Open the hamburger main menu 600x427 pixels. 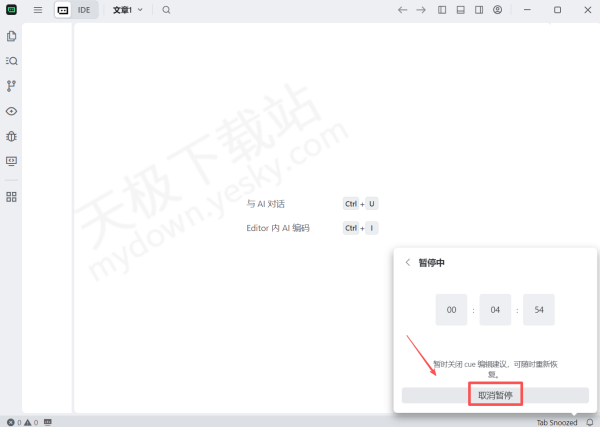point(38,10)
